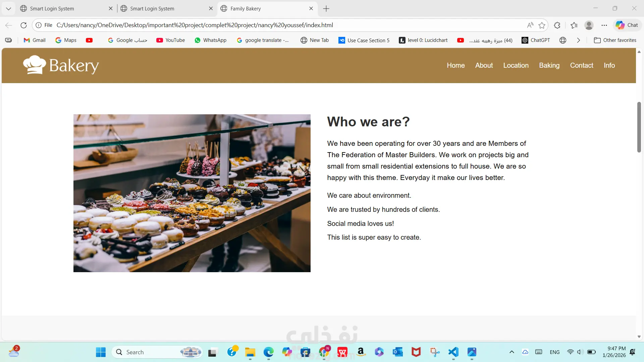This screenshot has width=644, height=362.
Task: Click the bakery donuts display photo
Action: [192, 193]
